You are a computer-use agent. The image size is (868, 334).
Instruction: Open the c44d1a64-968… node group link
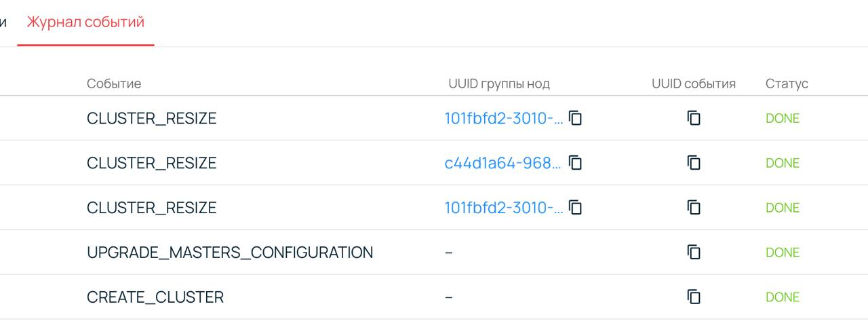503,163
